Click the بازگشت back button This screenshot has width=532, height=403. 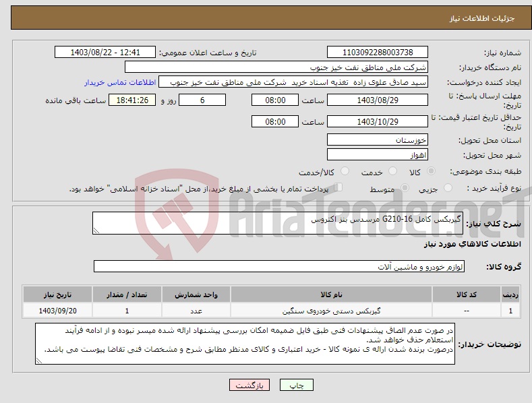(x=249, y=385)
